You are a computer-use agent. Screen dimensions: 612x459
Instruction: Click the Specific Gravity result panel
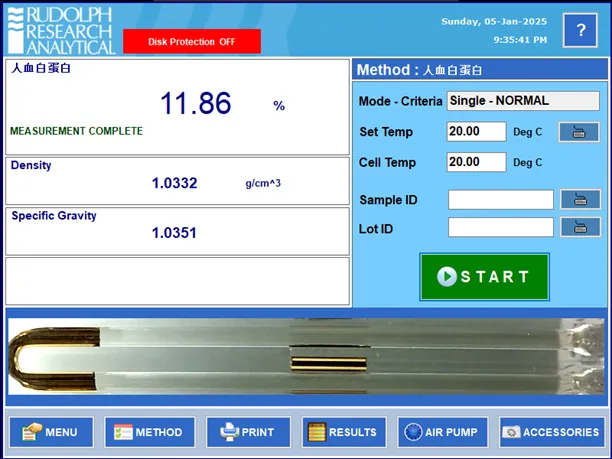pos(177,230)
